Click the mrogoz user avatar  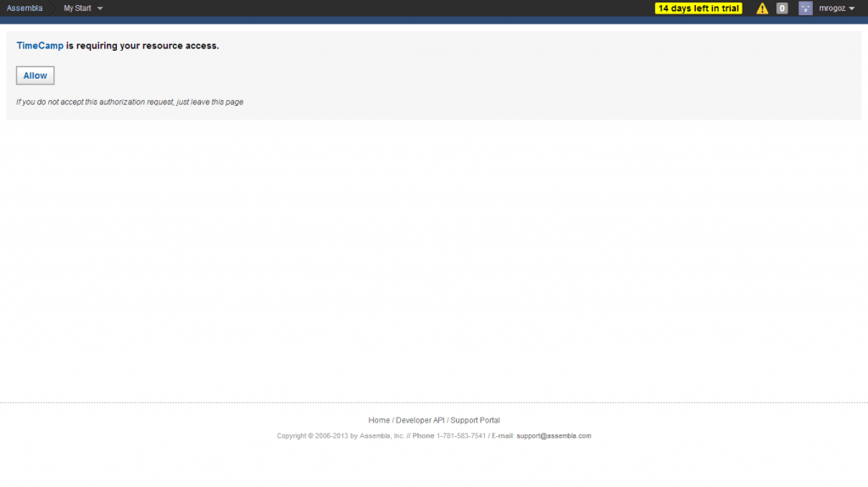[805, 8]
